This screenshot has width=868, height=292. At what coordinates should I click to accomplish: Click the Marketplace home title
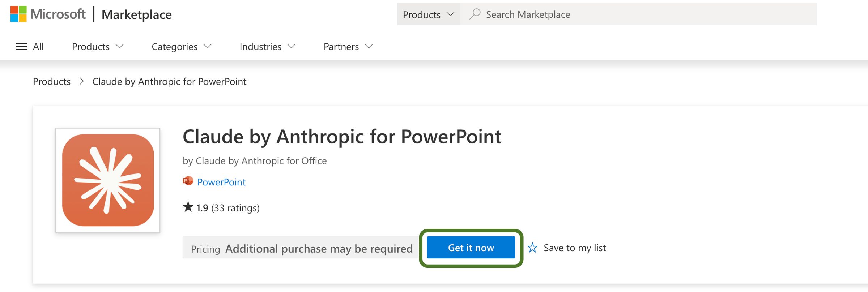pos(136,14)
